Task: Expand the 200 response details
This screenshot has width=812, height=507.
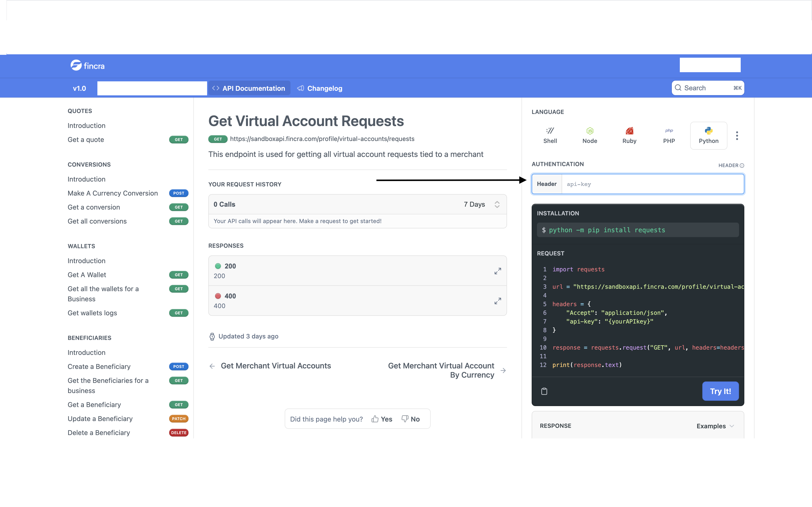Action: pyautogui.click(x=498, y=271)
